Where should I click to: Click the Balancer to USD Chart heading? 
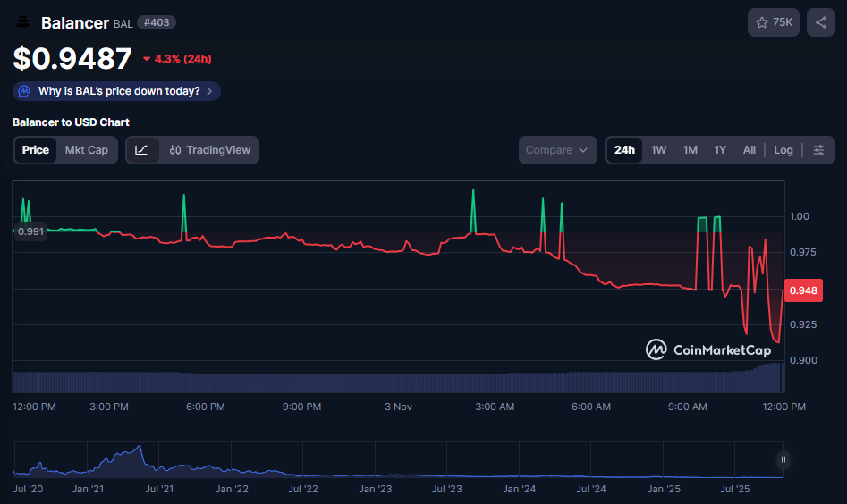(71, 122)
